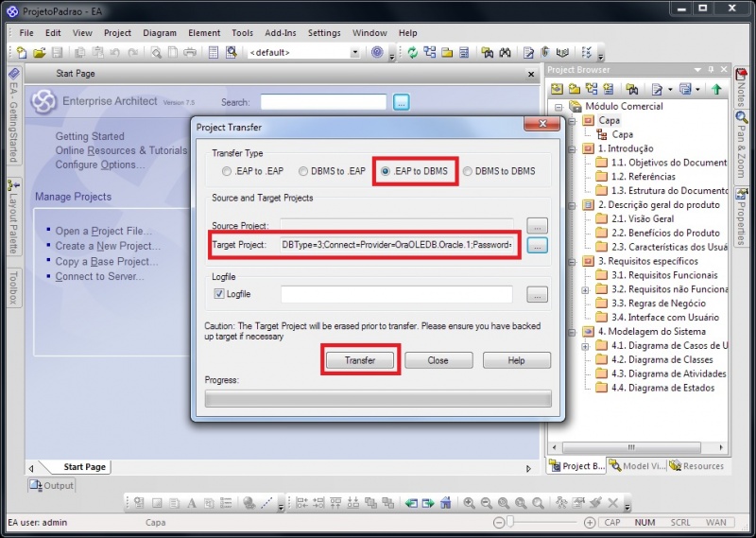This screenshot has height=538, width=756.
Task: Click the green refresh icon in toolbar
Action: click(x=413, y=53)
